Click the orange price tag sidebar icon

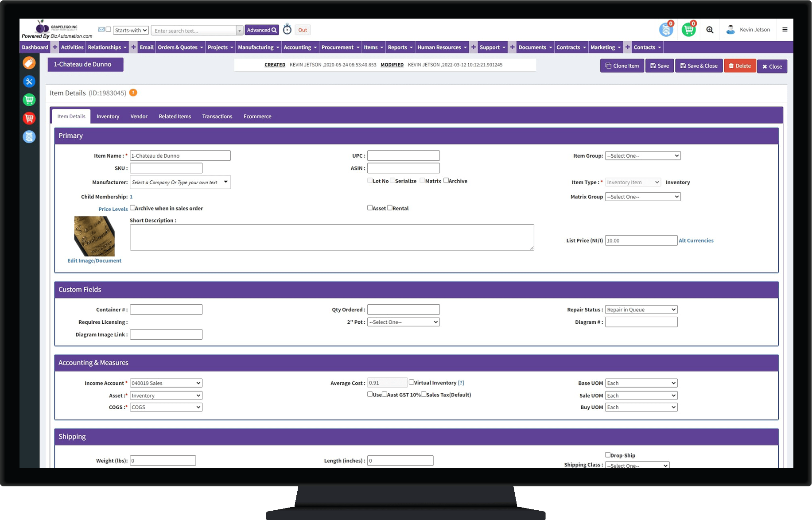[29, 63]
